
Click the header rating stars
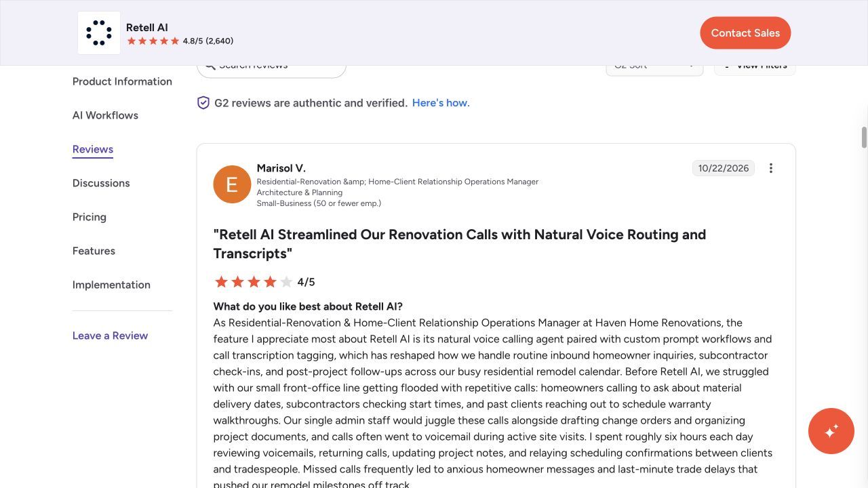coord(153,41)
